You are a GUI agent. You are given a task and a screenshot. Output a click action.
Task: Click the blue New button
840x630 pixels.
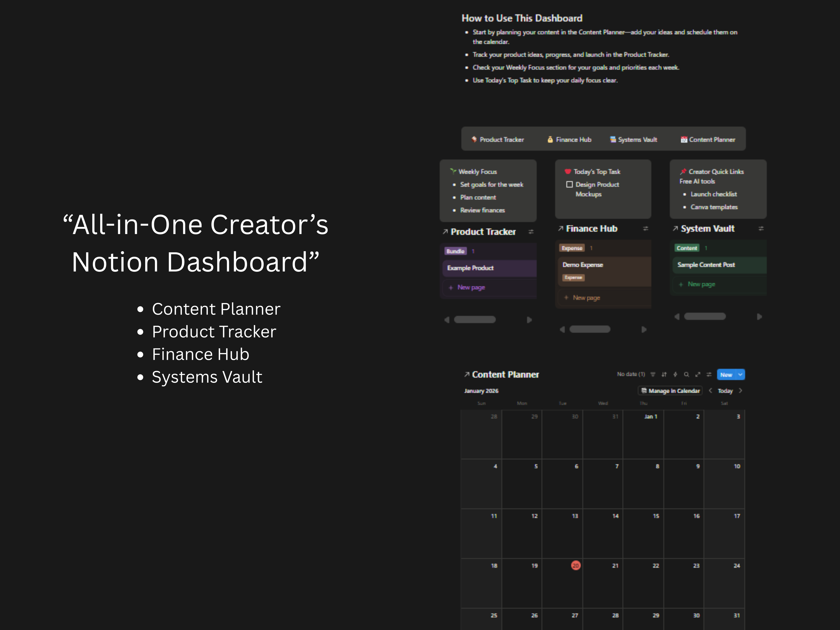pyautogui.click(x=726, y=374)
